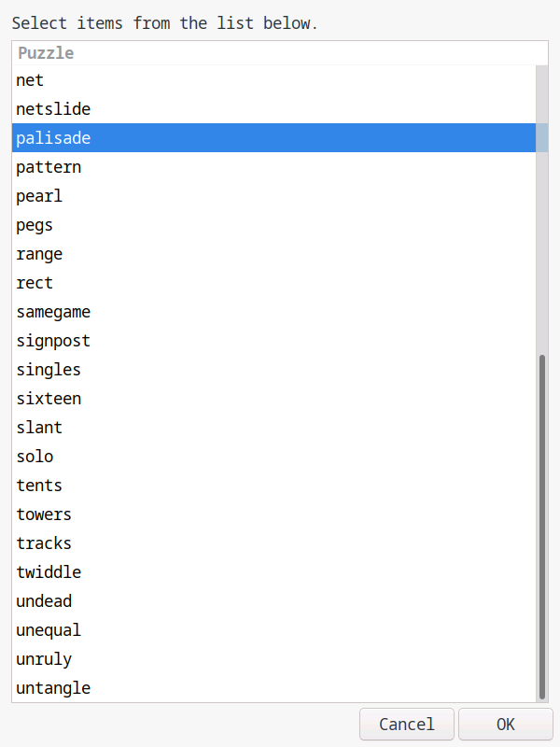The image size is (560, 747).
Task: Click the OK button
Action: pyautogui.click(x=505, y=724)
